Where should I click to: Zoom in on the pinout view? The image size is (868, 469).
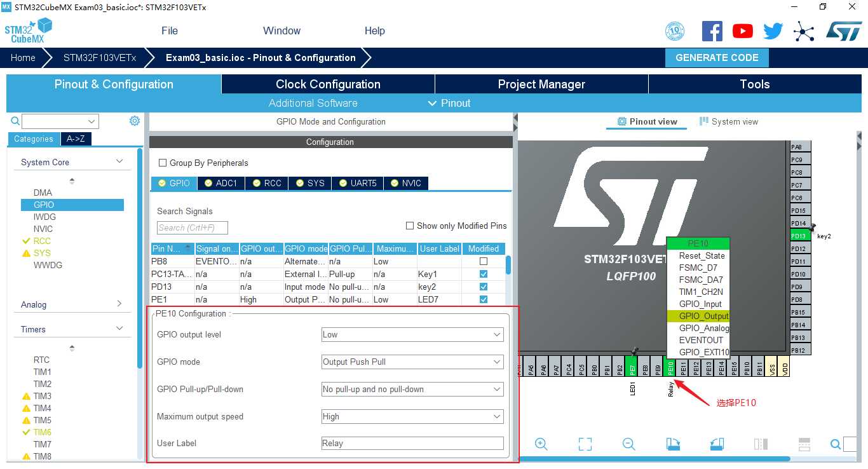tap(541, 444)
